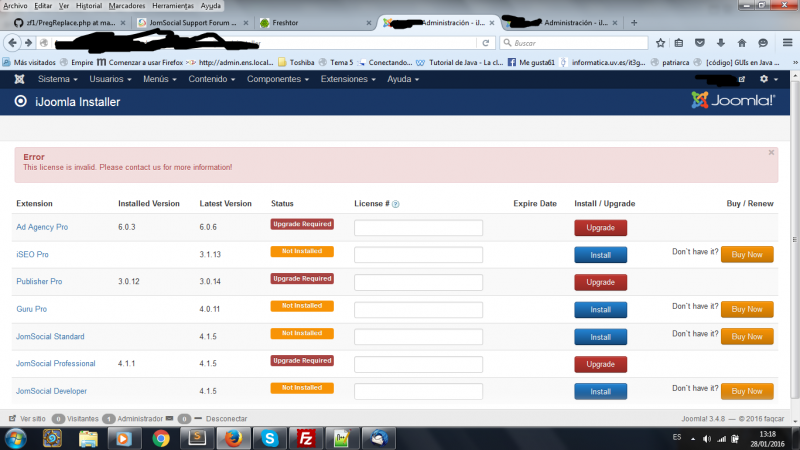Expand the Sistema dropdown menu
The height and width of the screenshot is (450, 800).
58,79
